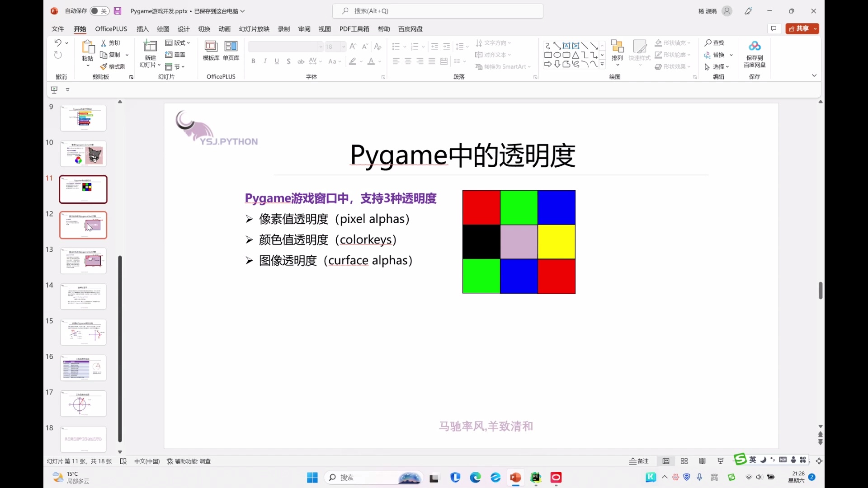
Task: Click the 替换 replace command
Action: pyautogui.click(x=719, y=55)
